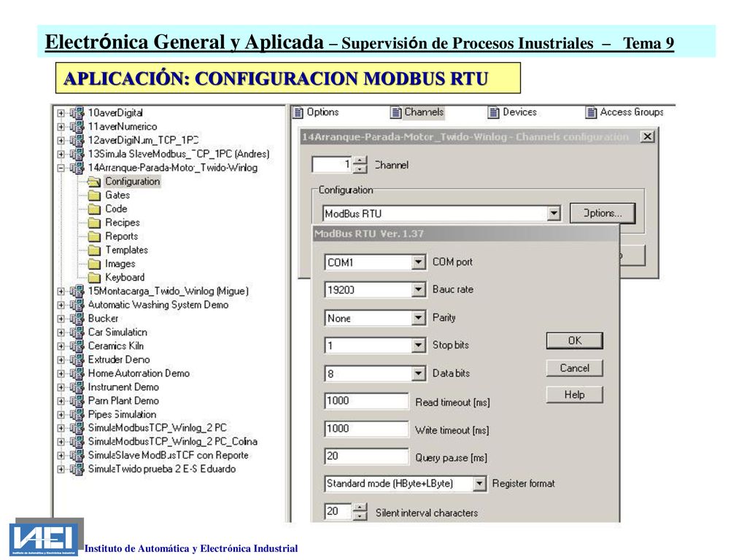747x560 pixels.
Task: Click the Options tab document icon
Action: (x=298, y=112)
